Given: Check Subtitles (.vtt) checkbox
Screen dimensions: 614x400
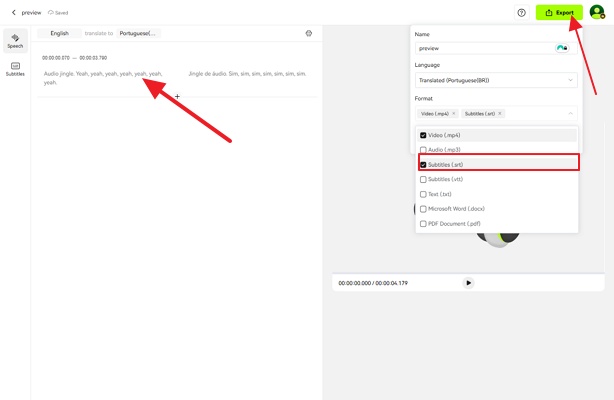Looking at the screenshot, I should pos(423,179).
